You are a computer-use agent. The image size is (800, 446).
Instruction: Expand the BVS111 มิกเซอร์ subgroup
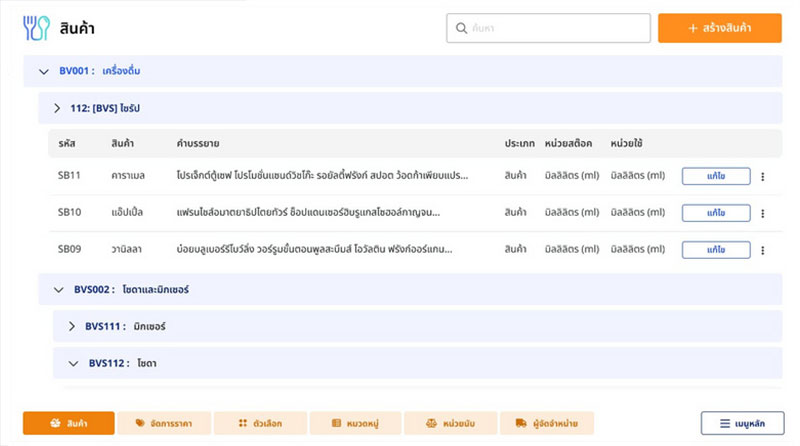[72, 326]
